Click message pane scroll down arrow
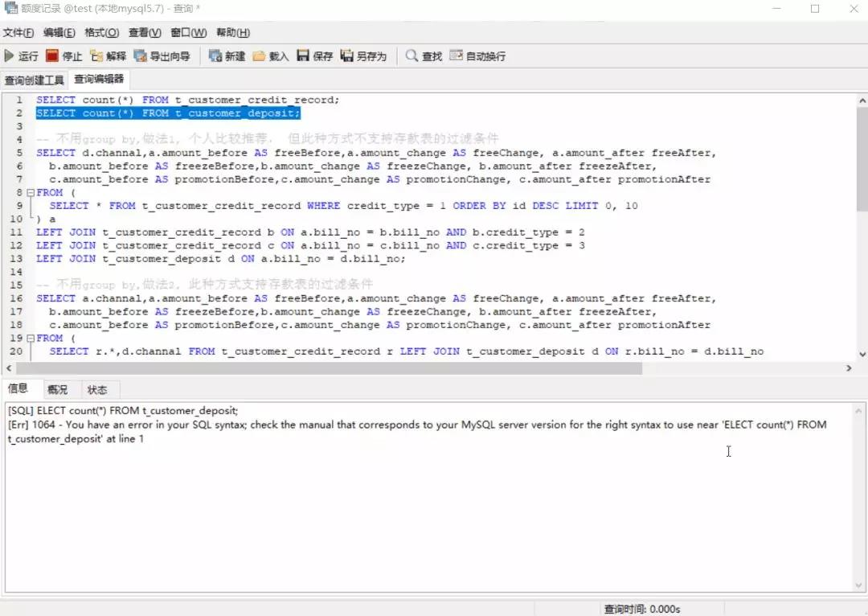 tap(858, 585)
